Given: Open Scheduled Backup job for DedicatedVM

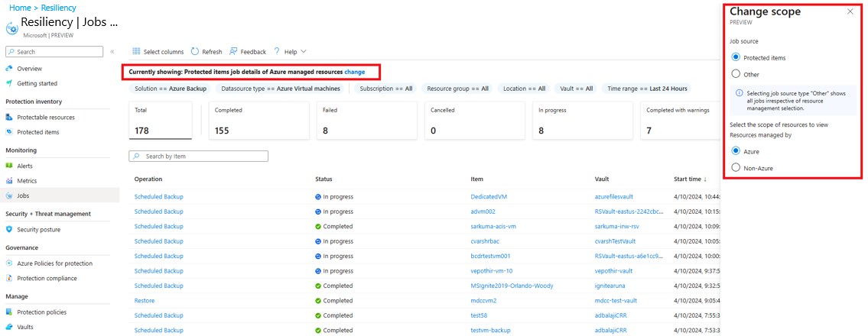Looking at the screenshot, I should (159, 196).
